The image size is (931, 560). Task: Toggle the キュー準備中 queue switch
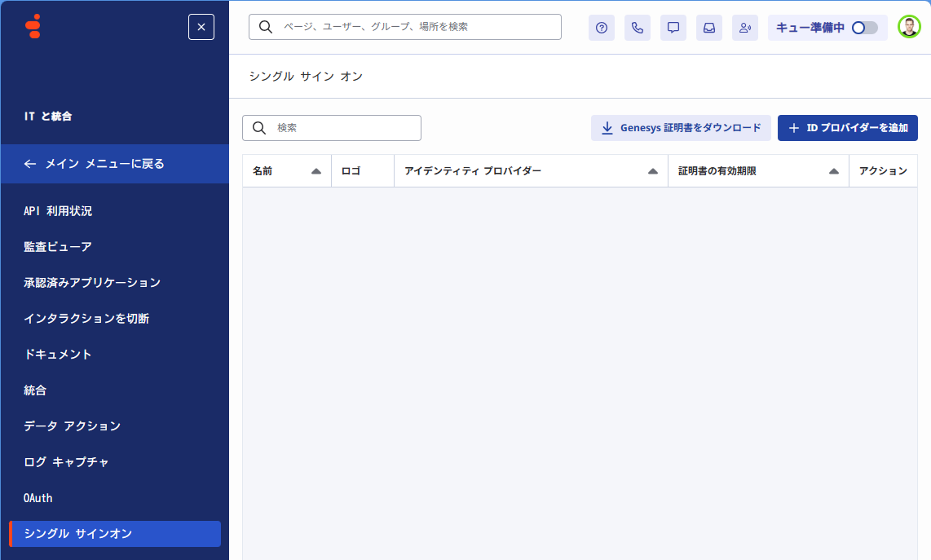coord(864,28)
